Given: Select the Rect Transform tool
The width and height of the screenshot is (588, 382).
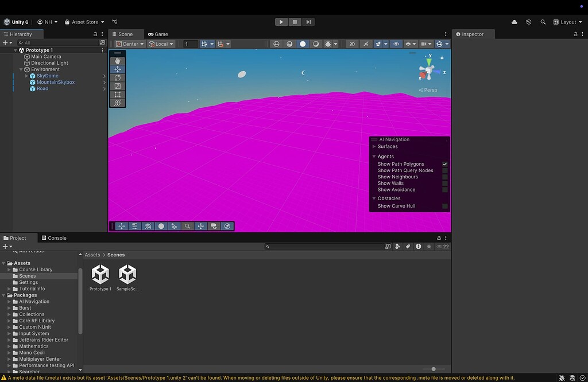Looking at the screenshot, I should [117, 95].
